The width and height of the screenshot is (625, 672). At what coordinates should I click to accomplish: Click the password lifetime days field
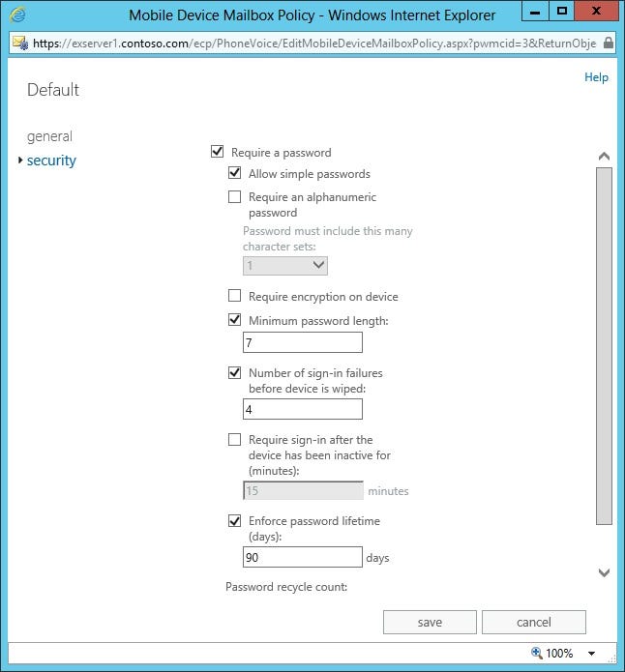click(x=303, y=558)
